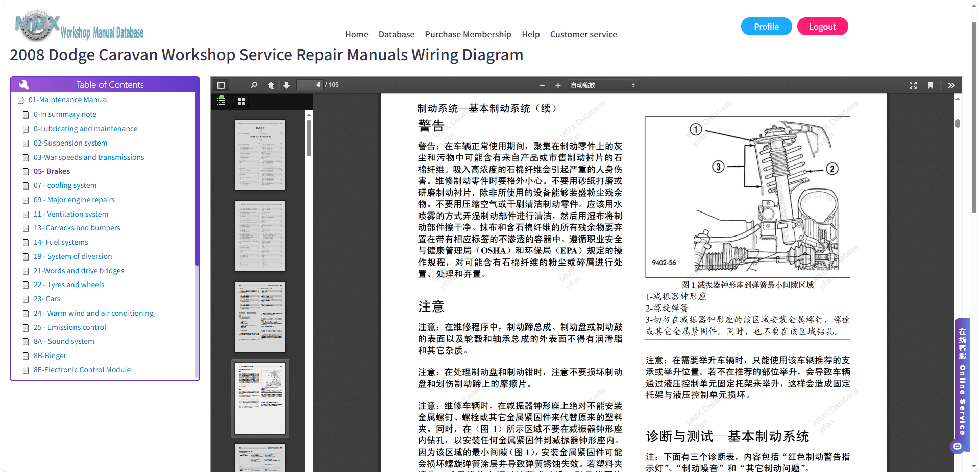Image resolution: width=980 pixels, height=472 pixels.
Task: Select 19 - System of diversion
Action: tap(72, 256)
